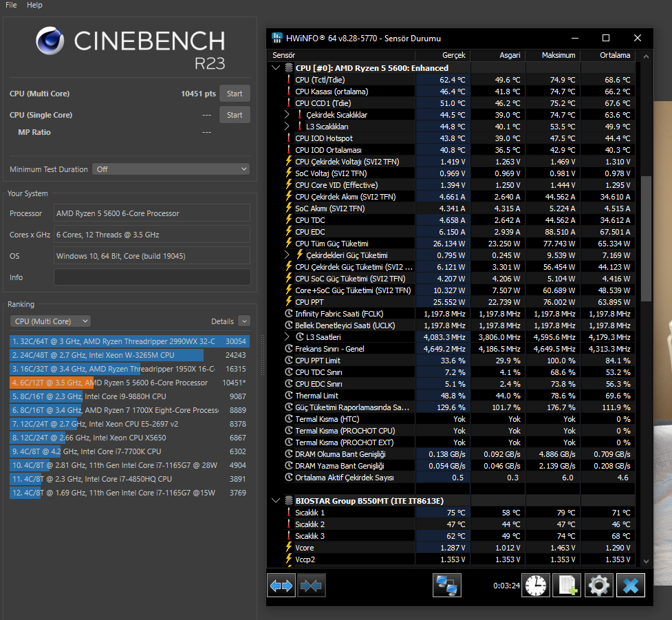Select the CPU Tüm Güç Tüketimi row
The height and width of the screenshot is (620, 672).
click(x=452, y=243)
